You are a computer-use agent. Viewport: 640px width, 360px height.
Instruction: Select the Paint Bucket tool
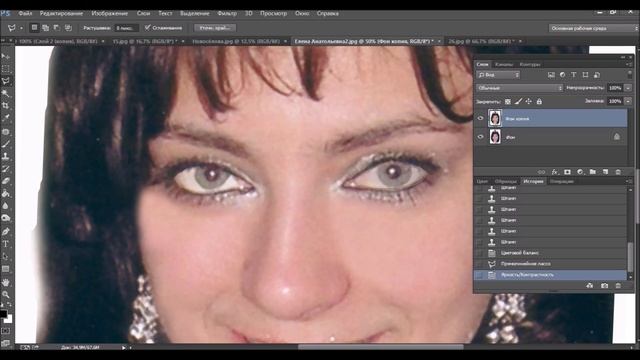click(x=6, y=193)
